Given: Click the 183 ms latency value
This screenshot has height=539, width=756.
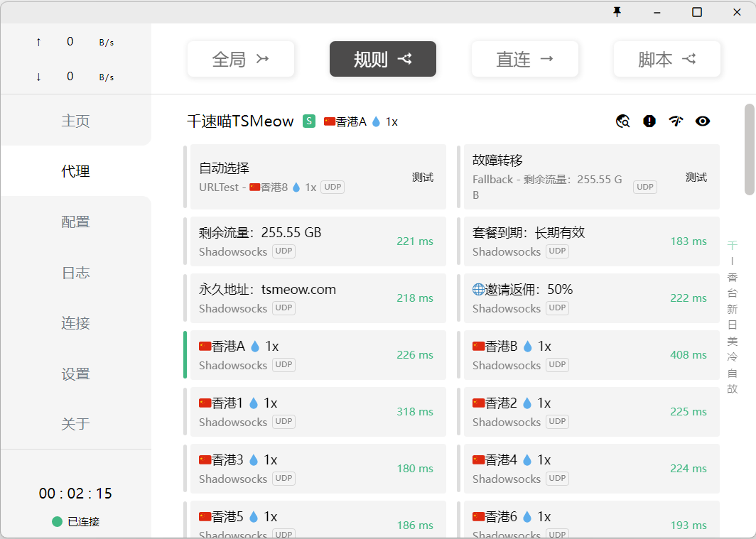Looking at the screenshot, I should point(688,241).
